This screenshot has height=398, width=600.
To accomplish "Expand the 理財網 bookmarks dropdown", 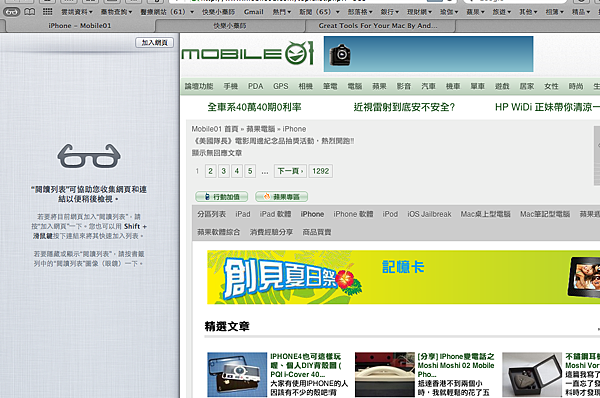I will point(419,12).
